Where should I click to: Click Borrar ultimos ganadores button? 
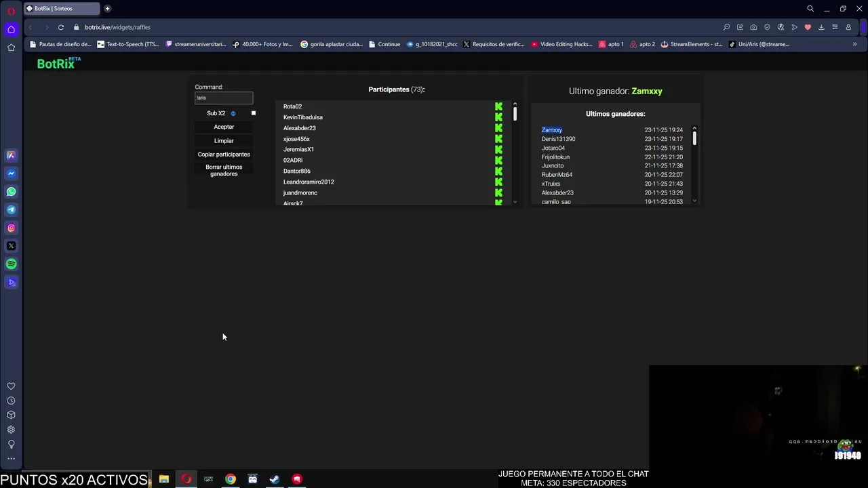[x=224, y=170]
